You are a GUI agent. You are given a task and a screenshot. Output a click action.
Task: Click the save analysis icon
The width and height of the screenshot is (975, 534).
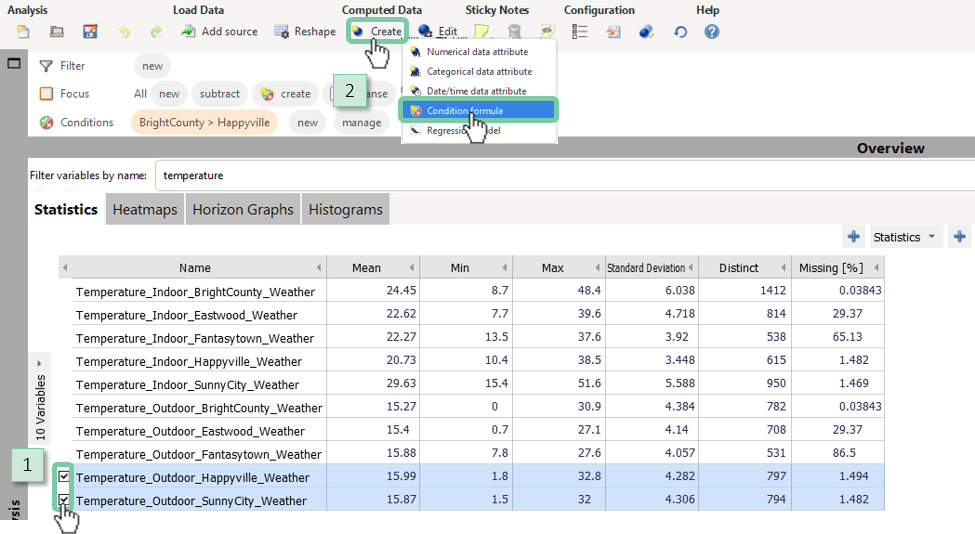point(90,32)
